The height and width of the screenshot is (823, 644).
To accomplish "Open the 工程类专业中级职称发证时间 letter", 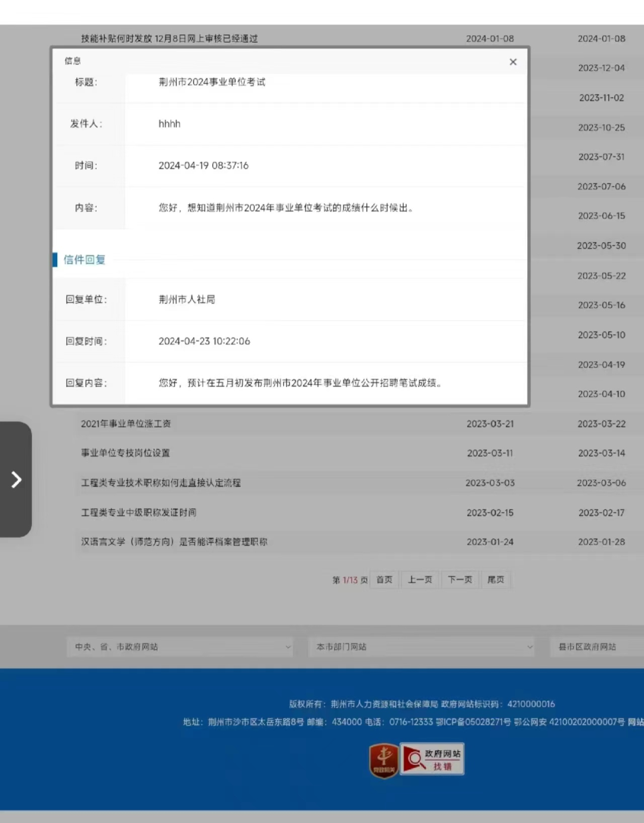I will click(x=140, y=512).
